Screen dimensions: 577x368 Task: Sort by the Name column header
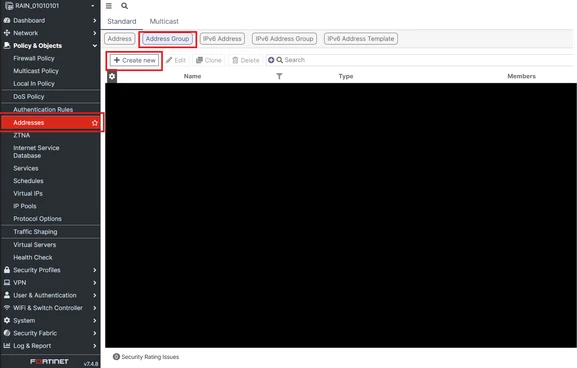pyautogui.click(x=192, y=76)
